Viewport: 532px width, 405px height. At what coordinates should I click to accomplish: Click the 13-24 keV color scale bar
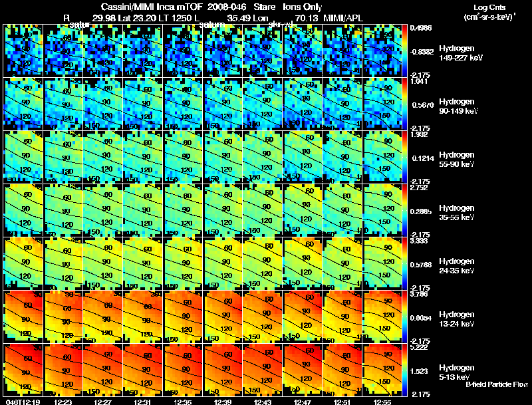pos(405,317)
